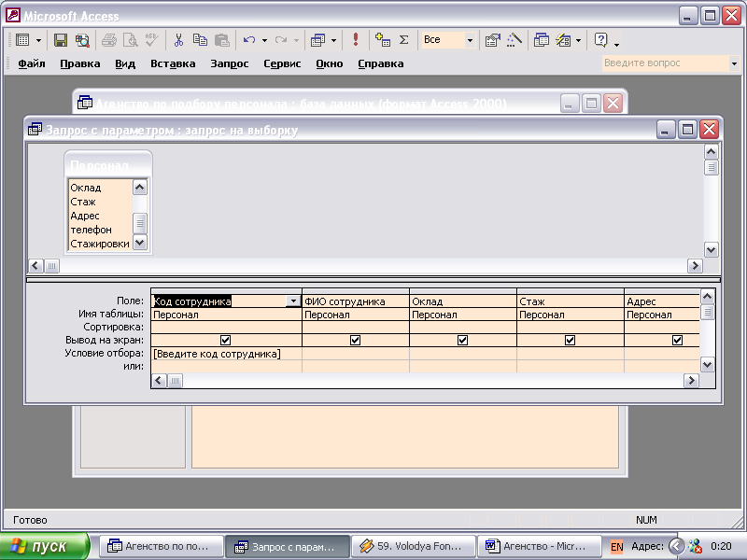Click the Database Window icon
This screenshot has width=747, height=560.
click(542, 40)
